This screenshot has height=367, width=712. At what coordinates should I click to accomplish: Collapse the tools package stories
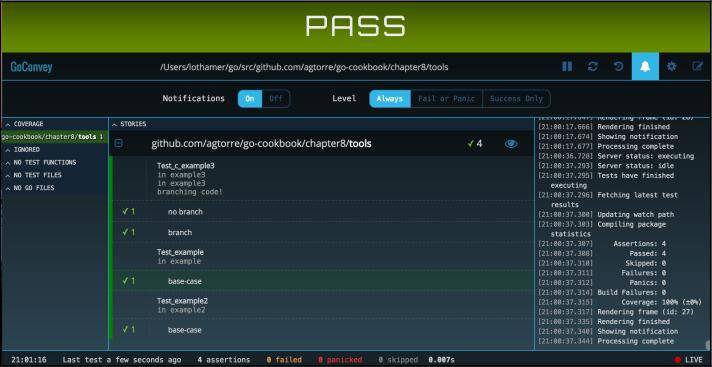(119, 144)
